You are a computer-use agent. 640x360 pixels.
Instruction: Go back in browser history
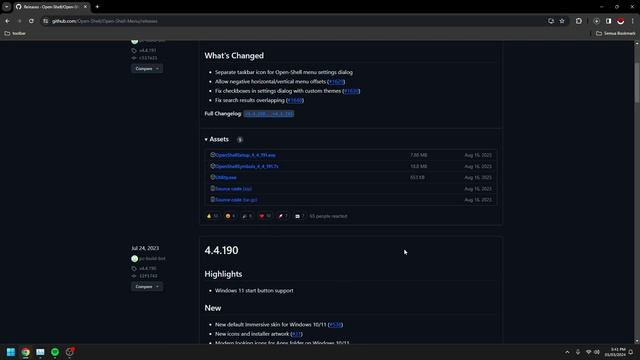tap(7, 21)
